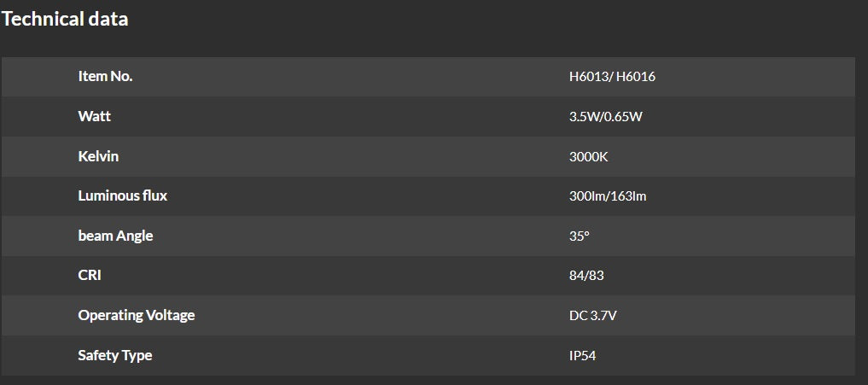The width and height of the screenshot is (868, 385).
Task: Select the 3.5W wattage text
Action: [584, 116]
